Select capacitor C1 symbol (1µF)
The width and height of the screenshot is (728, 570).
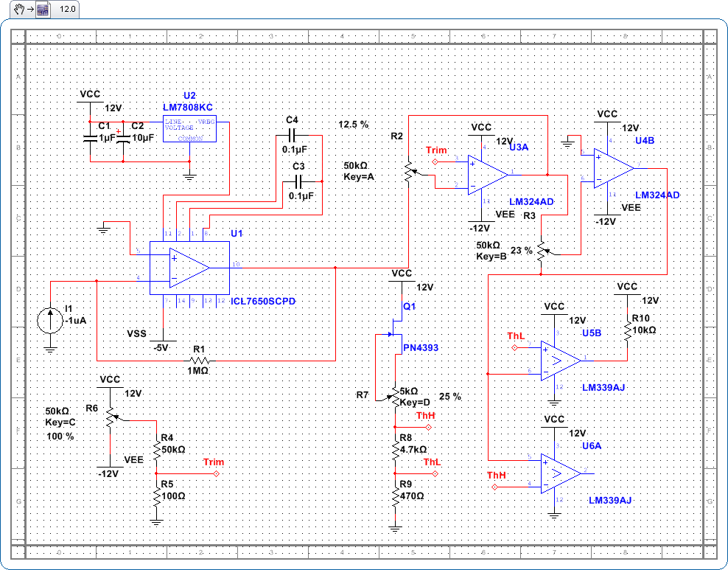(91, 139)
